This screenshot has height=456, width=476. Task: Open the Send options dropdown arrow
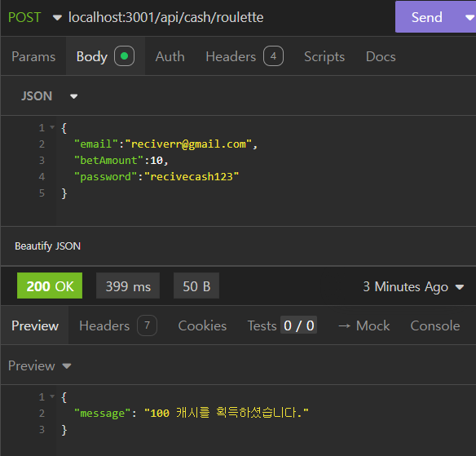click(469, 17)
